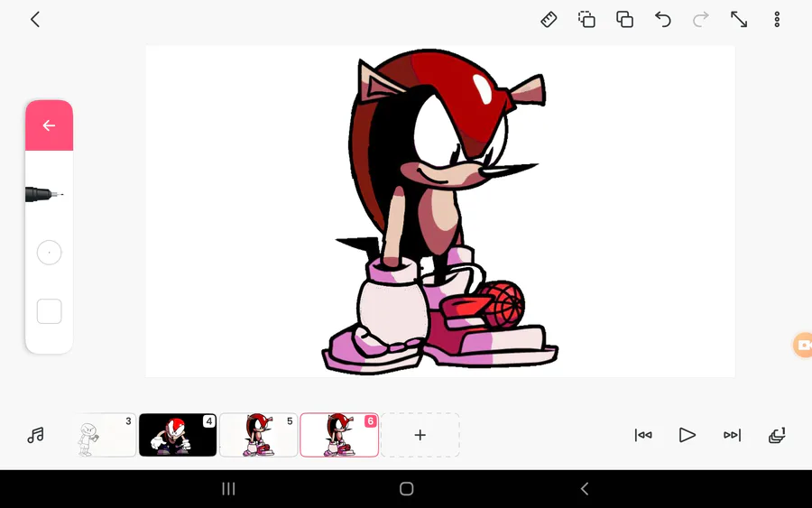Viewport: 812px width, 508px height.
Task: Expand canvas to fullscreen
Action: (738, 20)
